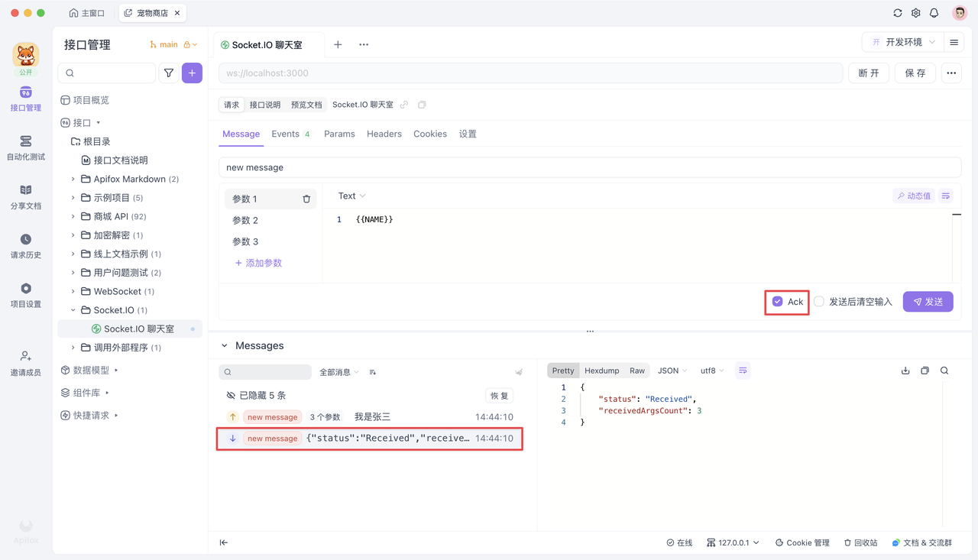Open 请求历史 in the left sidebar

click(x=25, y=246)
